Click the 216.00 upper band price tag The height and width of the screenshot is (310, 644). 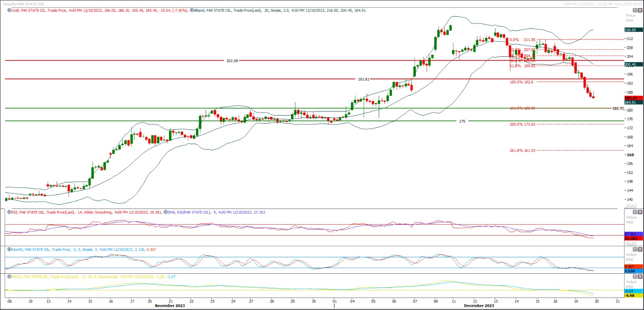pyautogui.click(x=633, y=30)
